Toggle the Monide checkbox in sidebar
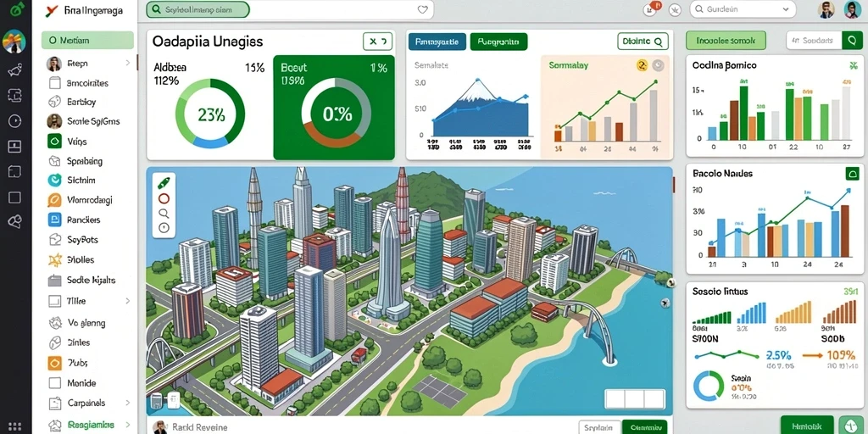This screenshot has width=868, height=434. (54, 382)
